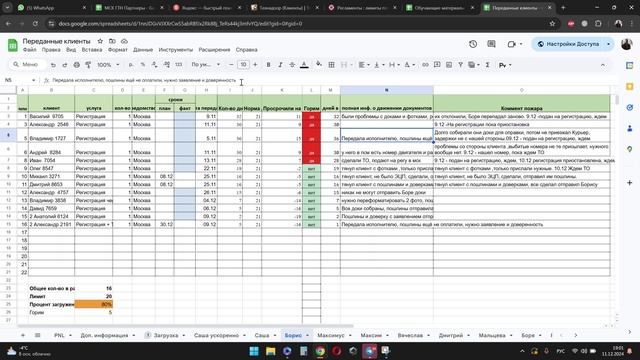This screenshot has height=360, width=640.
Task: Open the font family dropdown
Action: tap(205, 65)
